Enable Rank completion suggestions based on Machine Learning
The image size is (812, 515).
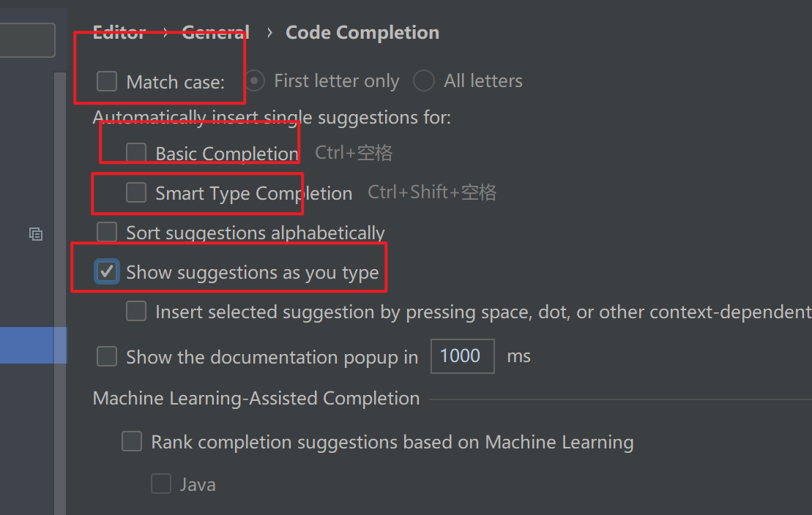tap(131, 441)
